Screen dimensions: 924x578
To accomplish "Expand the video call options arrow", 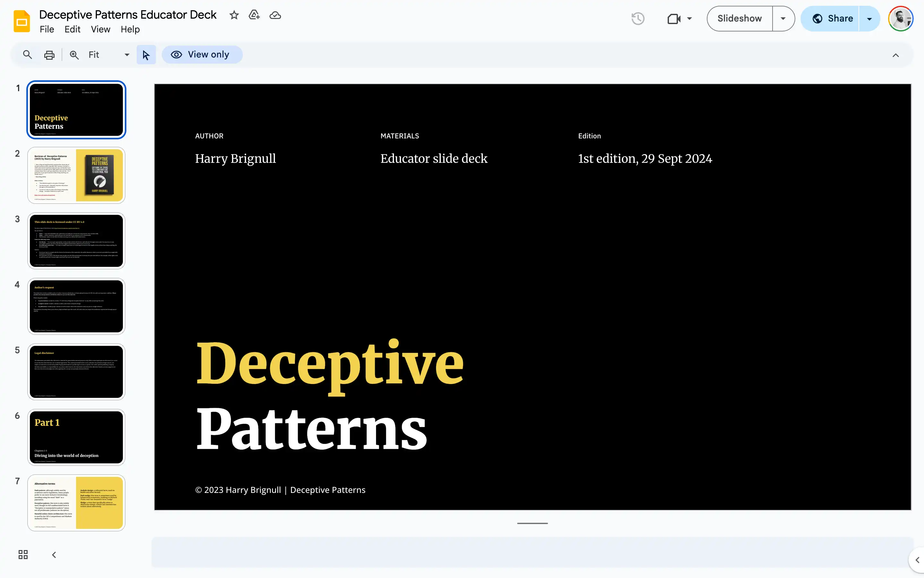I will click(689, 18).
